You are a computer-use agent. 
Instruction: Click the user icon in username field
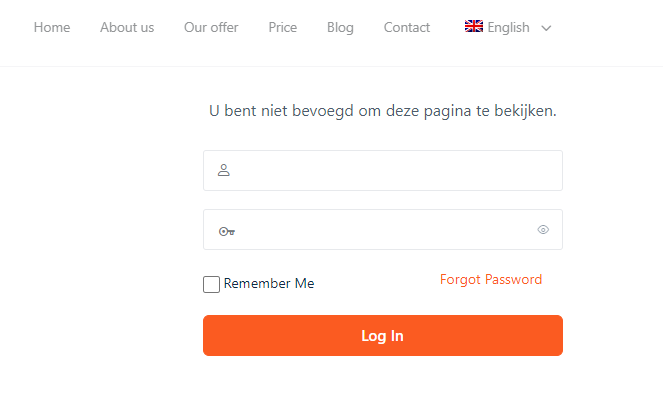(x=224, y=170)
